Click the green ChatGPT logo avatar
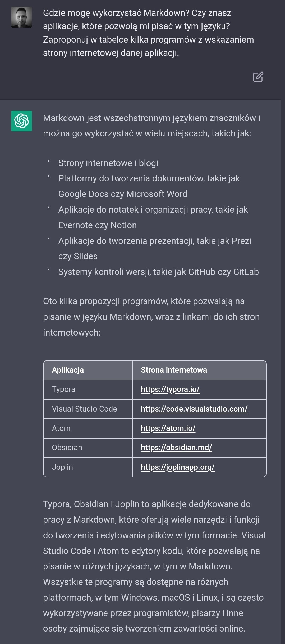Viewport: 285px width, 644px height. click(21, 121)
